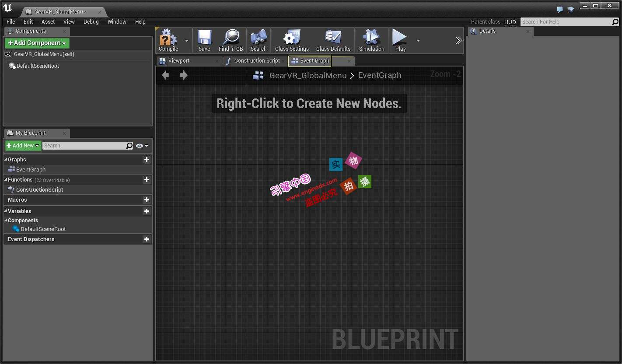Switch to Construction Script tab
This screenshot has height=364, width=622.
pyautogui.click(x=257, y=61)
